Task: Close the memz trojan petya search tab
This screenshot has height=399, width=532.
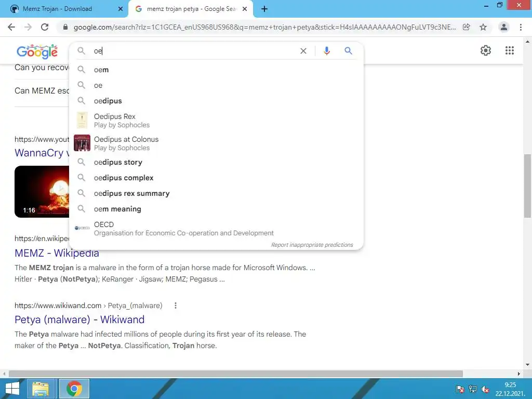Action: 245,9
